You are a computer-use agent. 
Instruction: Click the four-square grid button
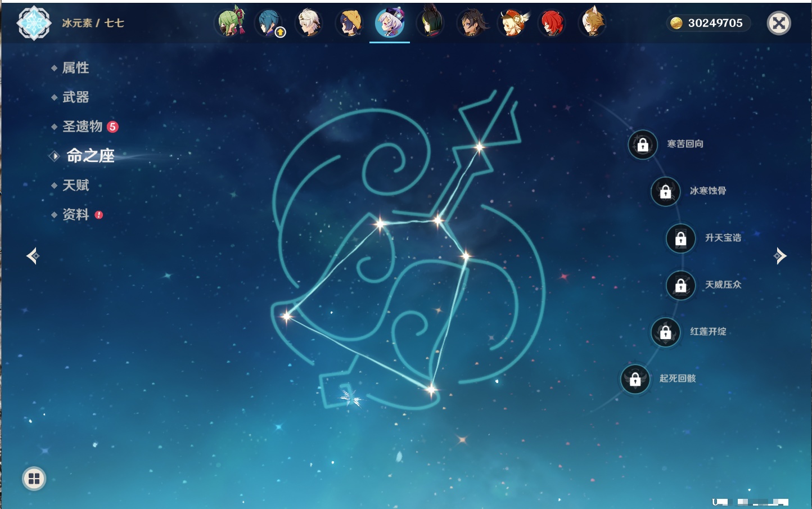34,479
